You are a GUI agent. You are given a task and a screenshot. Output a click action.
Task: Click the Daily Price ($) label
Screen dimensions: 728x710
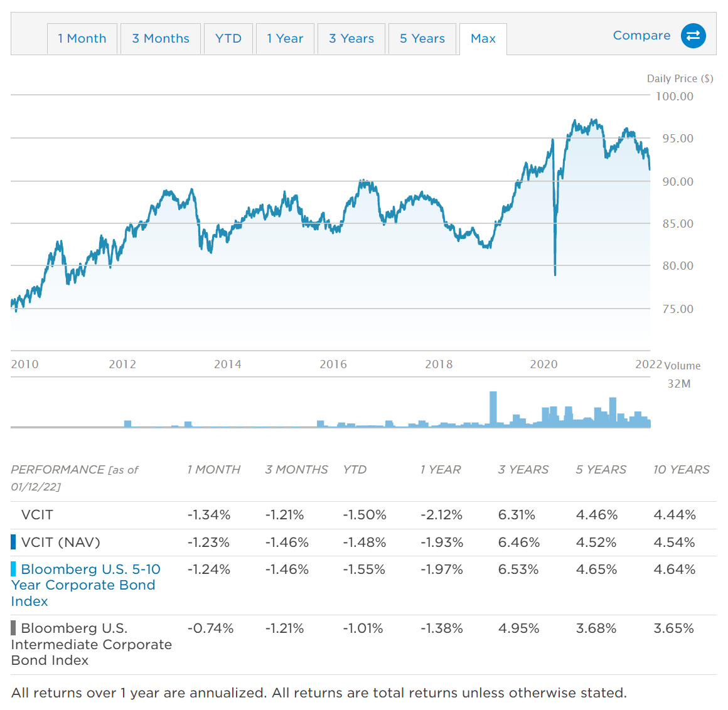click(680, 78)
